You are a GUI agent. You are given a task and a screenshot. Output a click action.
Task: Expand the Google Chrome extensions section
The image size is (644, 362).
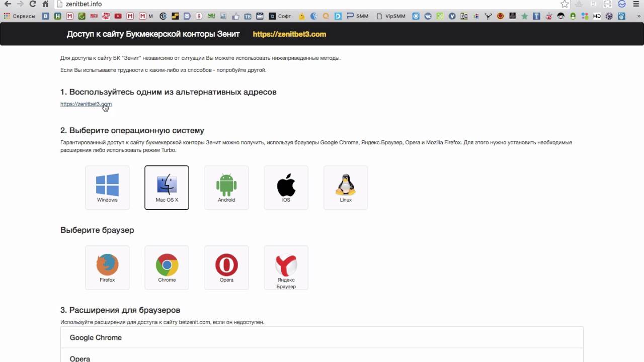coord(321,337)
